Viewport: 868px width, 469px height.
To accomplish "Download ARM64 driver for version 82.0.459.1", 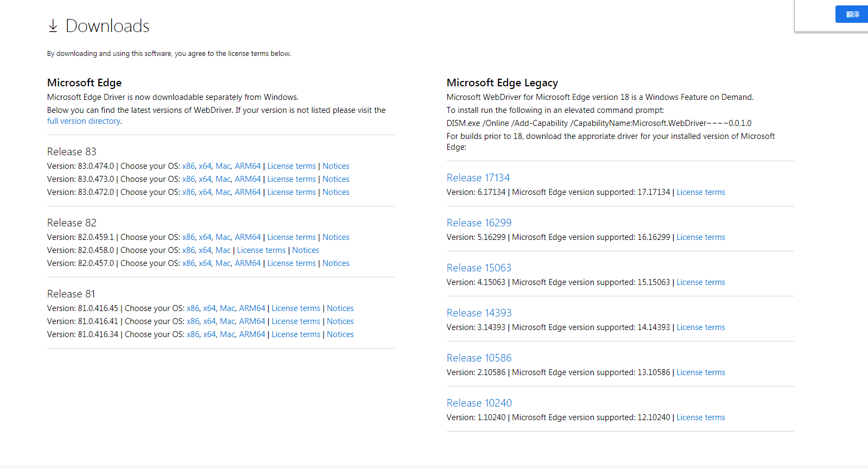I will click(248, 237).
